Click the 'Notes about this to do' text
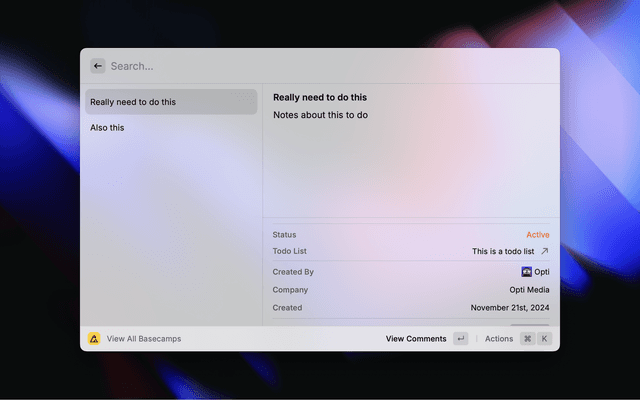640x400 pixels. coord(321,115)
